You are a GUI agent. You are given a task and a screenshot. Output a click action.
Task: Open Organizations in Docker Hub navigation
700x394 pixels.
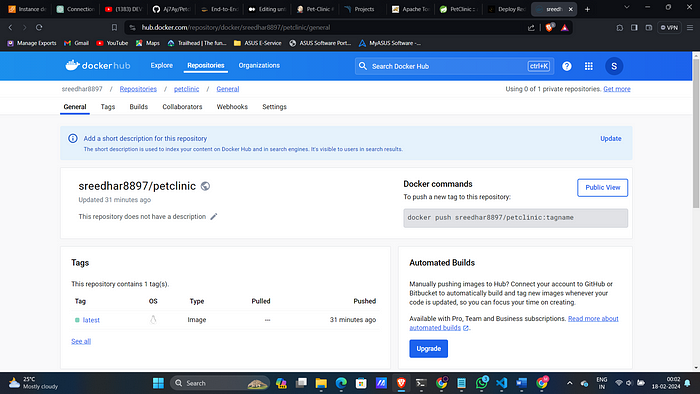pos(259,65)
